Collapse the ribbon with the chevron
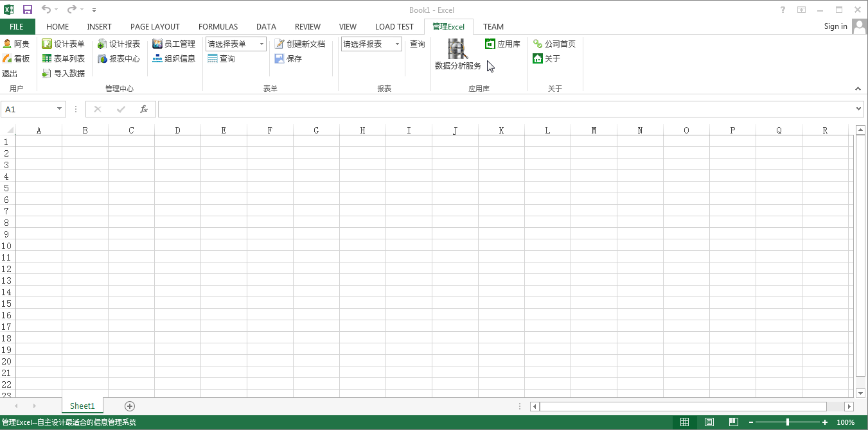 pos(858,89)
